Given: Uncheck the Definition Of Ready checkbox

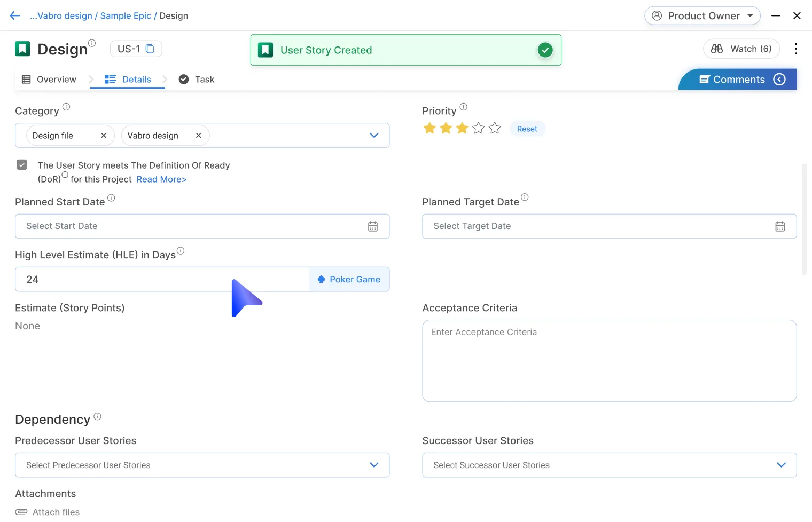Looking at the screenshot, I should (22, 165).
